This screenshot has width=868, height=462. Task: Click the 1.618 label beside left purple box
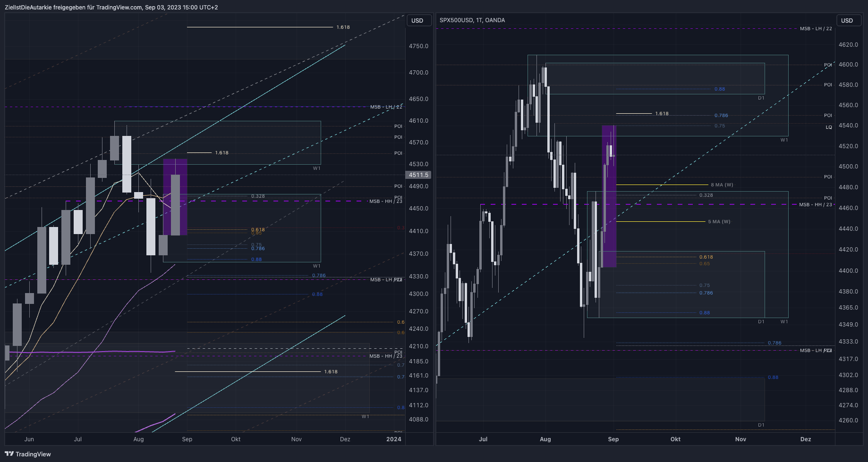pos(222,153)
